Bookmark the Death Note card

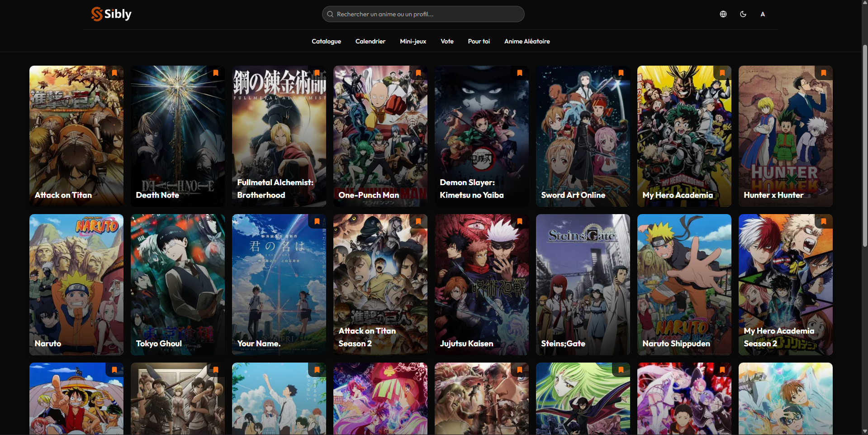point(216,73)
